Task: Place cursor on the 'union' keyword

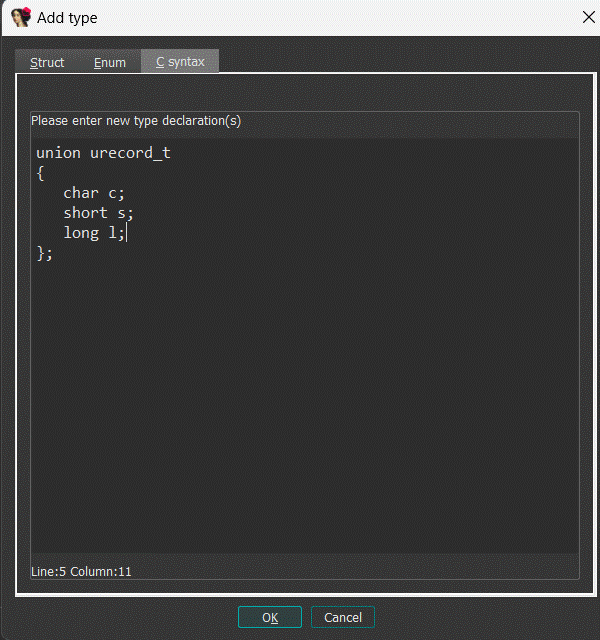Action: pyautogui.click(x=58, y=153)
